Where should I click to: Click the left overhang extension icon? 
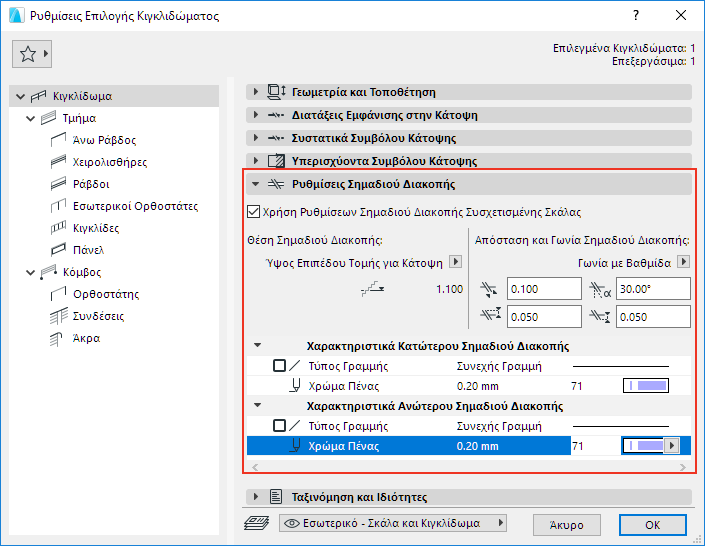coord(490,314)
